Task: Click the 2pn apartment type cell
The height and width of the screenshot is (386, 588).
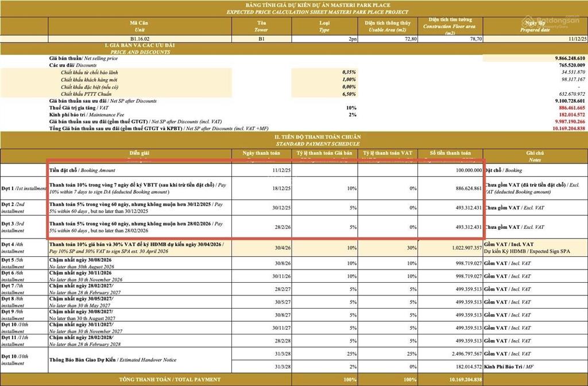Action: click(325, 38)
